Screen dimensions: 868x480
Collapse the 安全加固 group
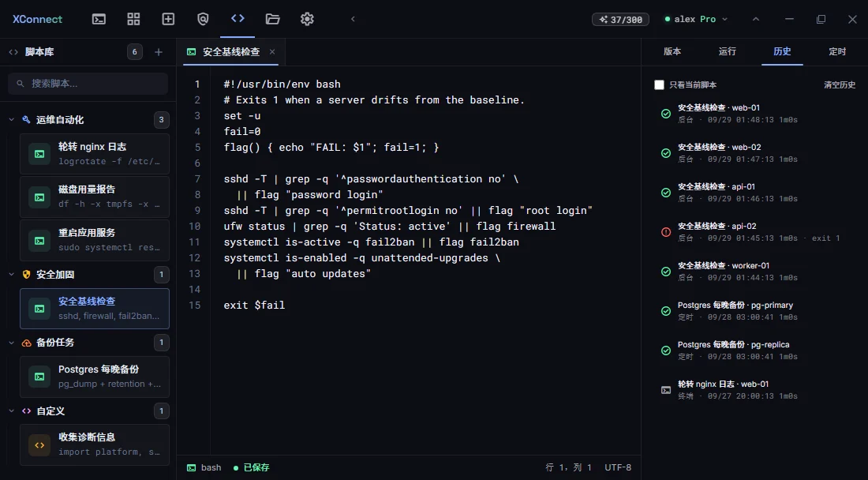pos(12,275)
